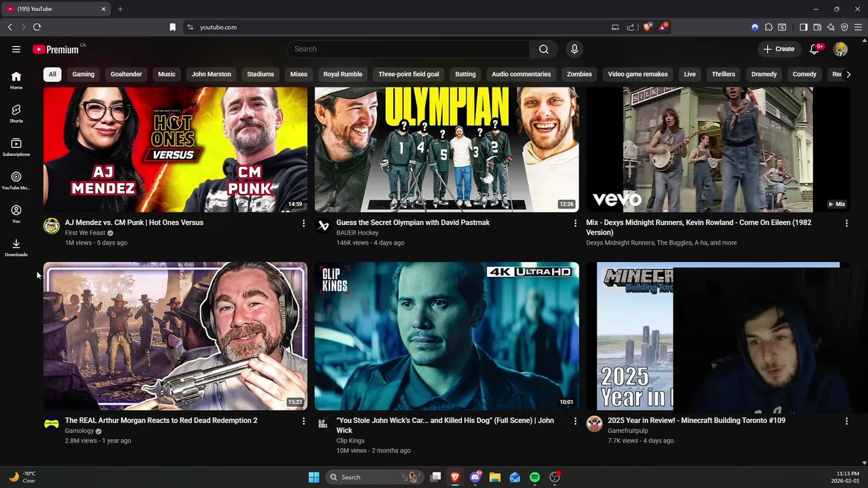Select the Goaltender filter chip

pyautogui.click(x=126, y=74)
